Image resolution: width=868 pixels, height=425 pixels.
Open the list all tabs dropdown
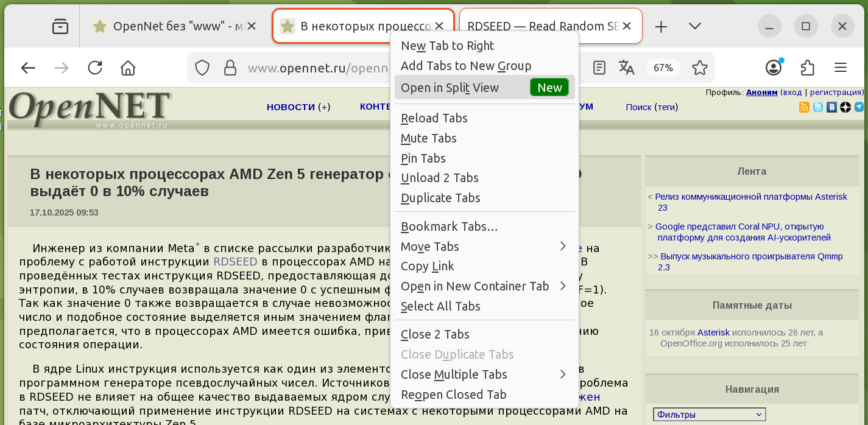coord(694,26)
